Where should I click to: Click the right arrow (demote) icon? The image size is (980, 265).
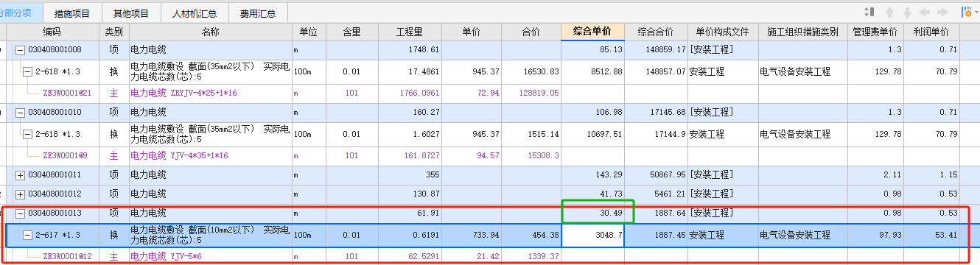[942, 13]
